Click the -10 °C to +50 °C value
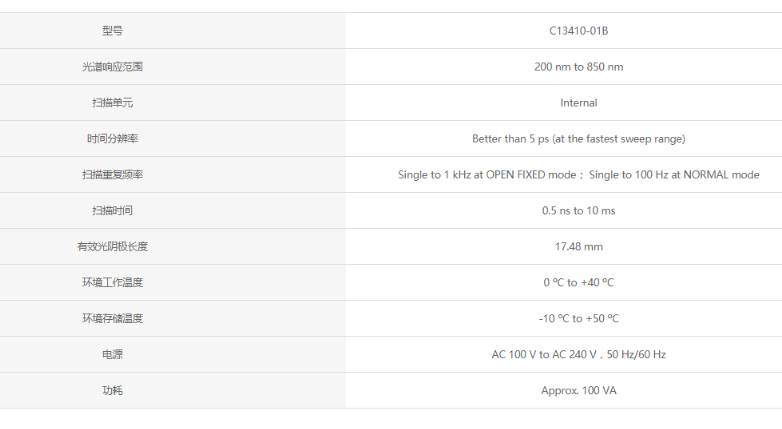Image resolution: width=782 pixels, height=429 pixels. 579,318
